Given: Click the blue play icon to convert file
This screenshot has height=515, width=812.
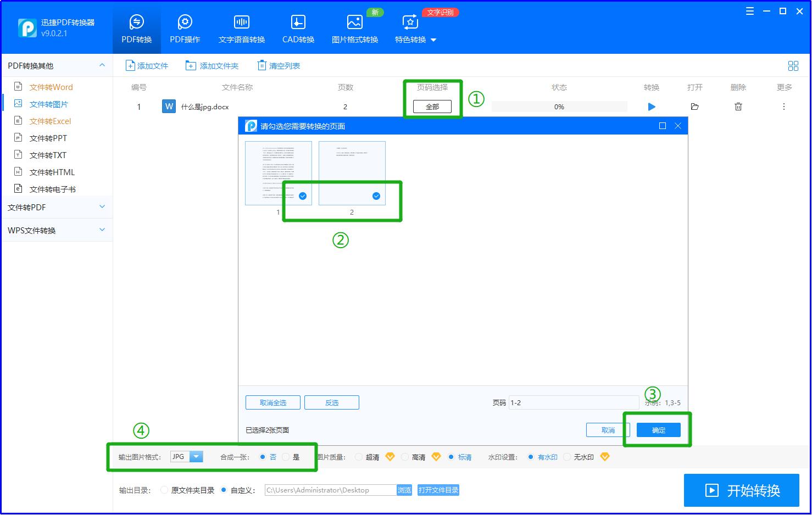Looking at the screenshot, I should coord(652,107).
